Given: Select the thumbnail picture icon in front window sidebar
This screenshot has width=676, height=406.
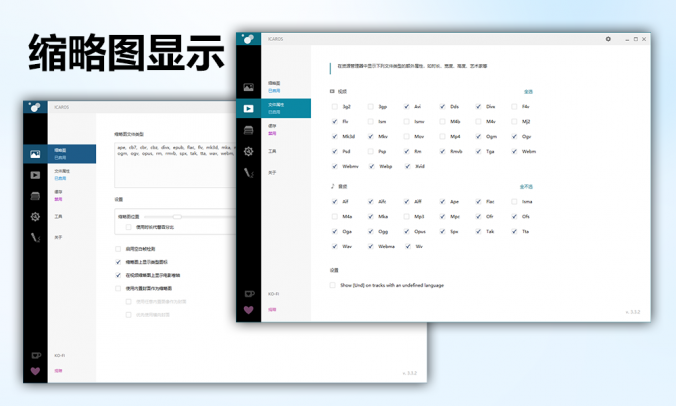Looking at the screenshot, I should [x=248, y=87].
